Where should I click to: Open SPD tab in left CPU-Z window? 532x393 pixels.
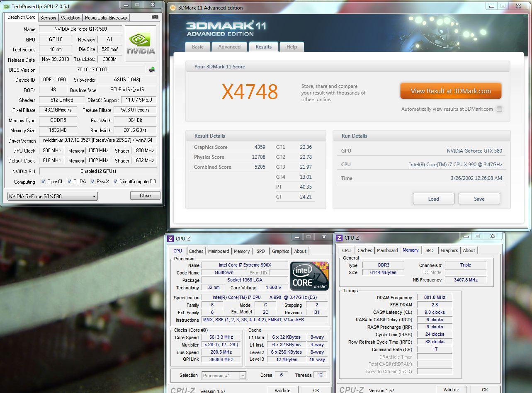(260, 251)
